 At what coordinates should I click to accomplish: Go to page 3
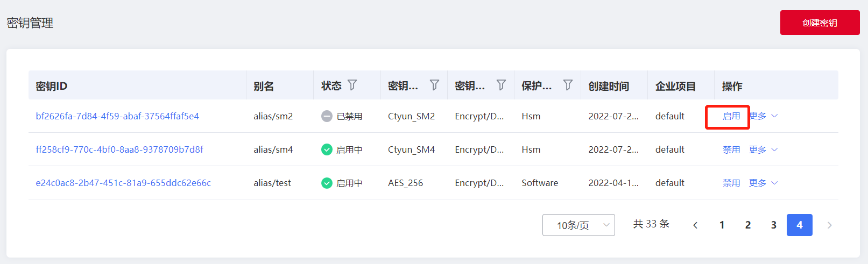pyautogui.click(x=773, y=225)
